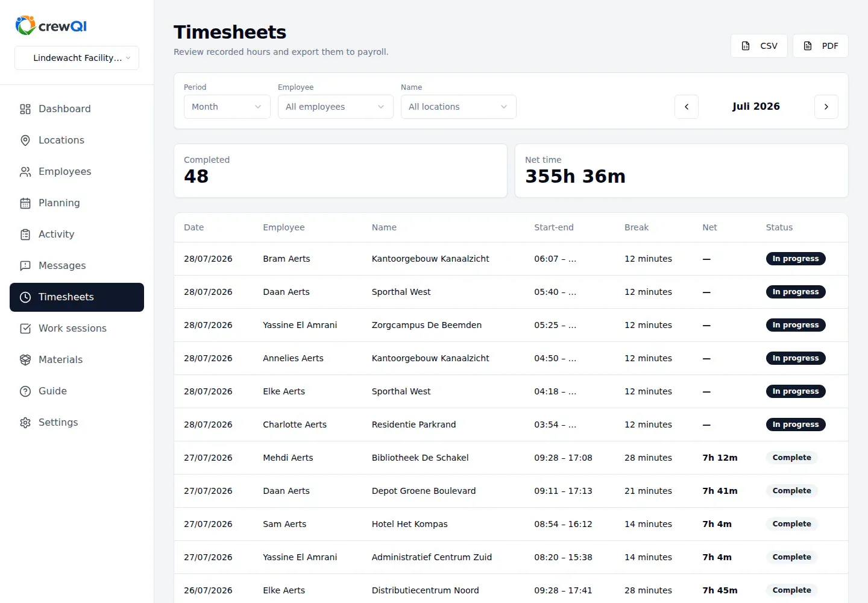Screen dimensions: 868x603
Task: Go to previous month with left chevron
Action: tap(687, 107)
